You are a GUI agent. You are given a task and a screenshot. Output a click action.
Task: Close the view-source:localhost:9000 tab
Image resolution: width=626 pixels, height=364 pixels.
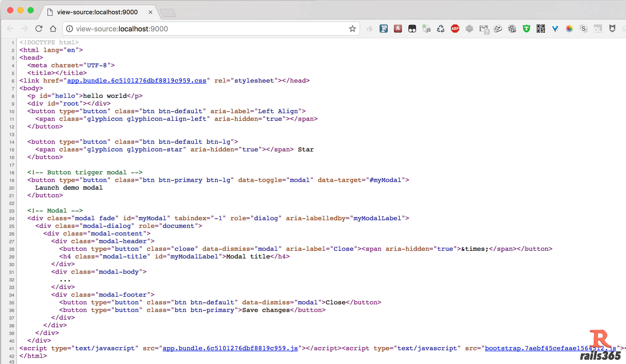pos(151,12)
